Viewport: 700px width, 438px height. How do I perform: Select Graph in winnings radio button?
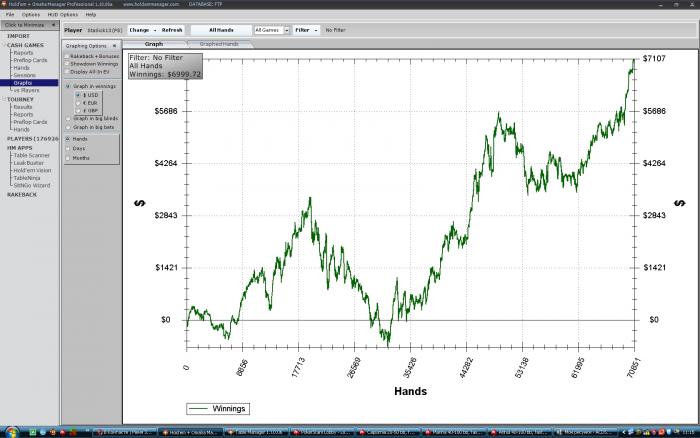tap(68, 86)
